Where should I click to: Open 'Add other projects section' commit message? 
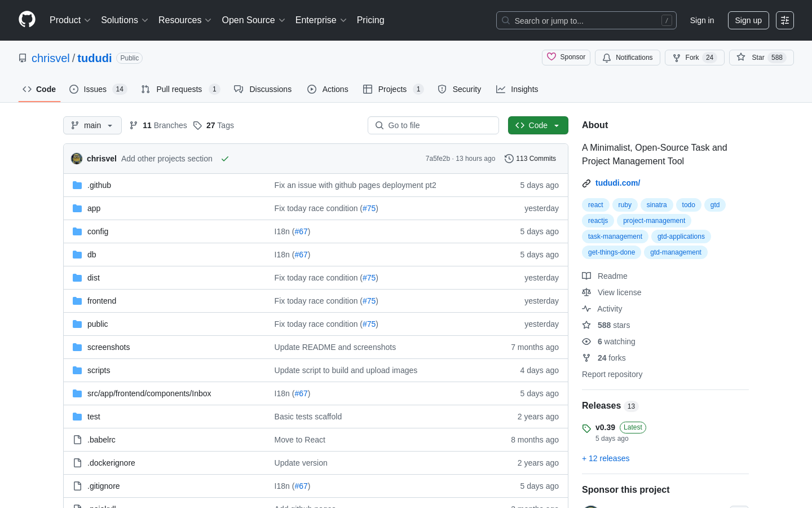[167, 159]
